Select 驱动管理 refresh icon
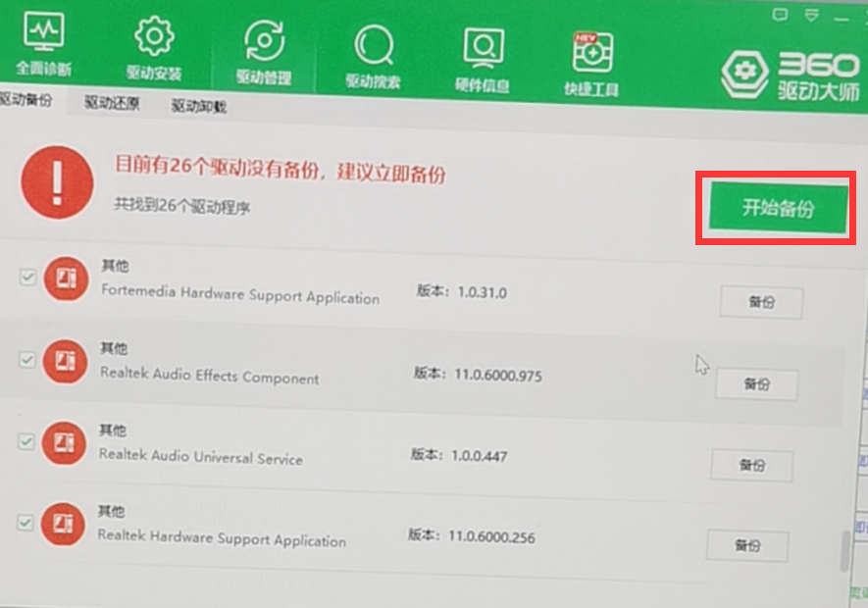The width and height of the screenshot is (868, 608). pos(264,40)
